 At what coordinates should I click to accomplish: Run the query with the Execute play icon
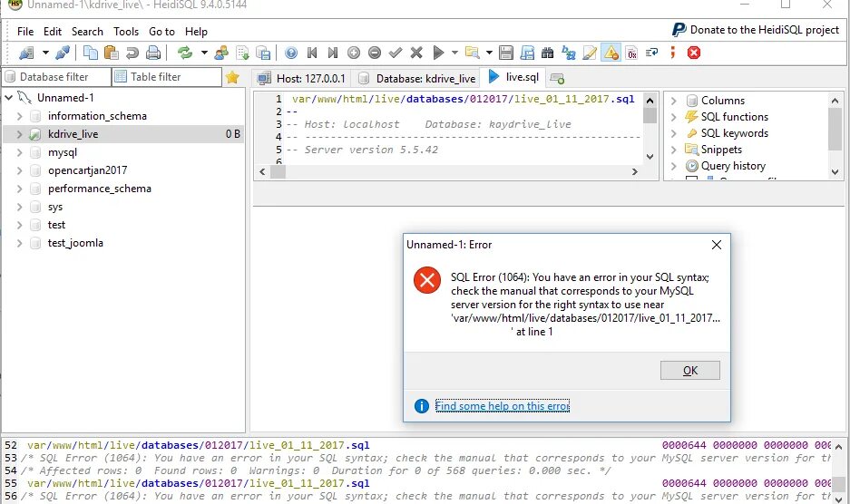pos(438,53)
